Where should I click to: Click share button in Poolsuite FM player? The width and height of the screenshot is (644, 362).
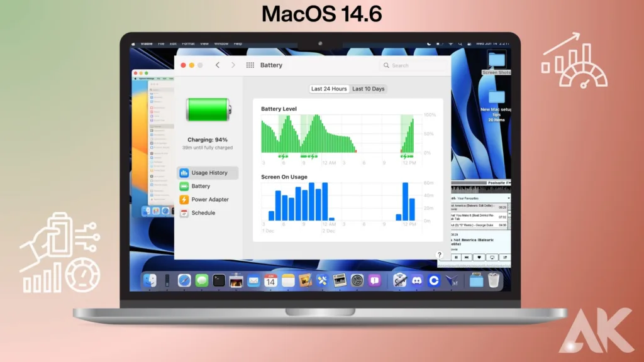coord(505,257)
